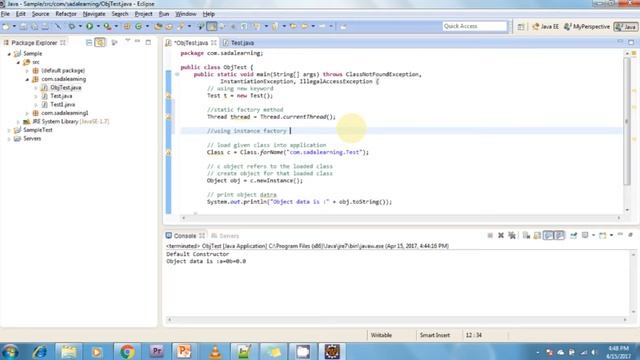Click the New file toolbar icon
Screen dimensions: 640x360
pos(6,27)
